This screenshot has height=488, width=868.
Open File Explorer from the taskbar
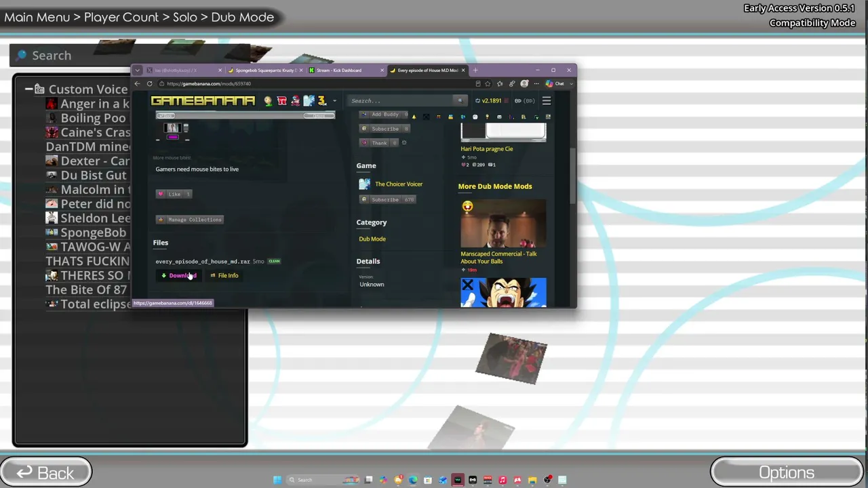point(532,480)
